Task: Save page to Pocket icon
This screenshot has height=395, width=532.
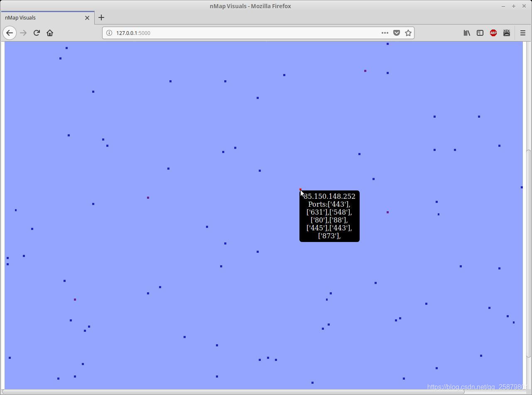Action: 397,33
